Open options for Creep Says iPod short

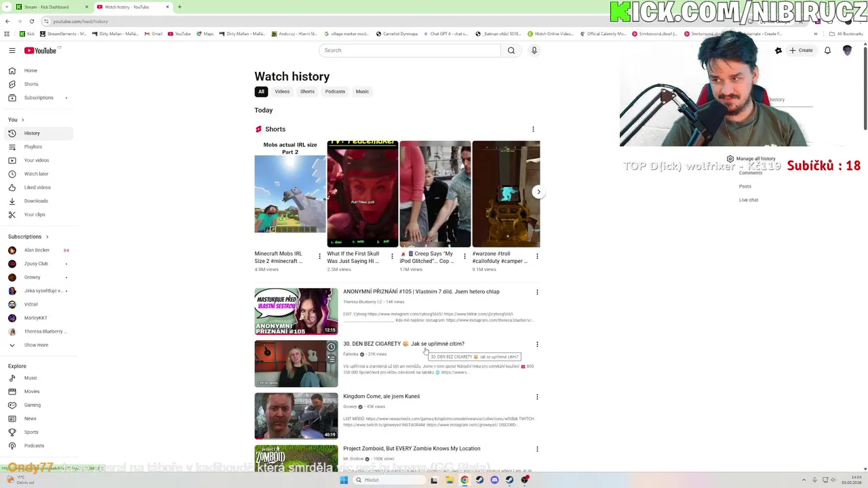click(465, 256)
